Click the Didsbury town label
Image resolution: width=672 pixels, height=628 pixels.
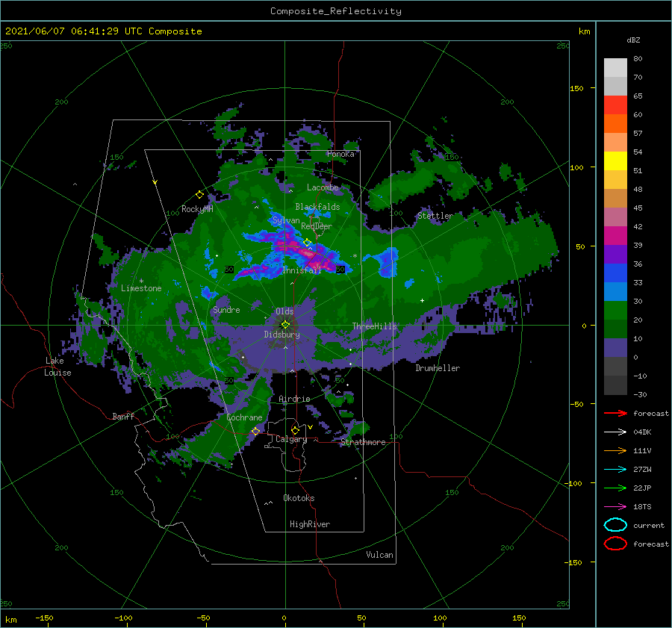click(x=282, y=335)
